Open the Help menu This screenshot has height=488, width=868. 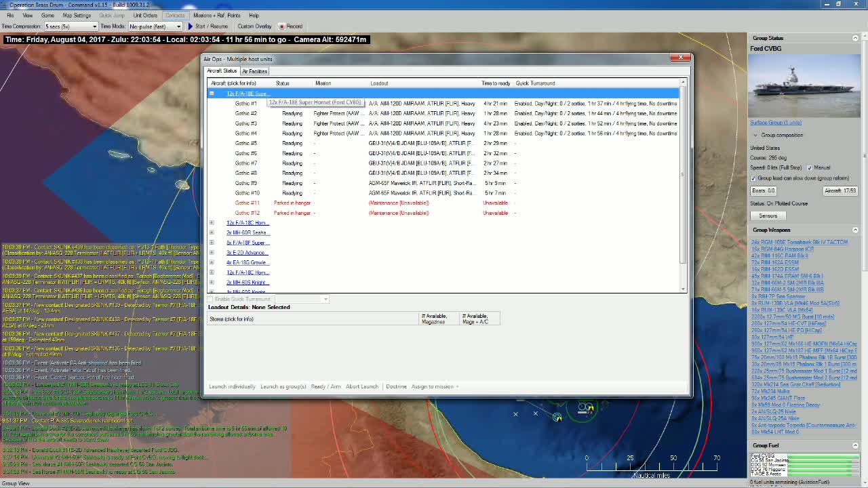coord(254,15)
